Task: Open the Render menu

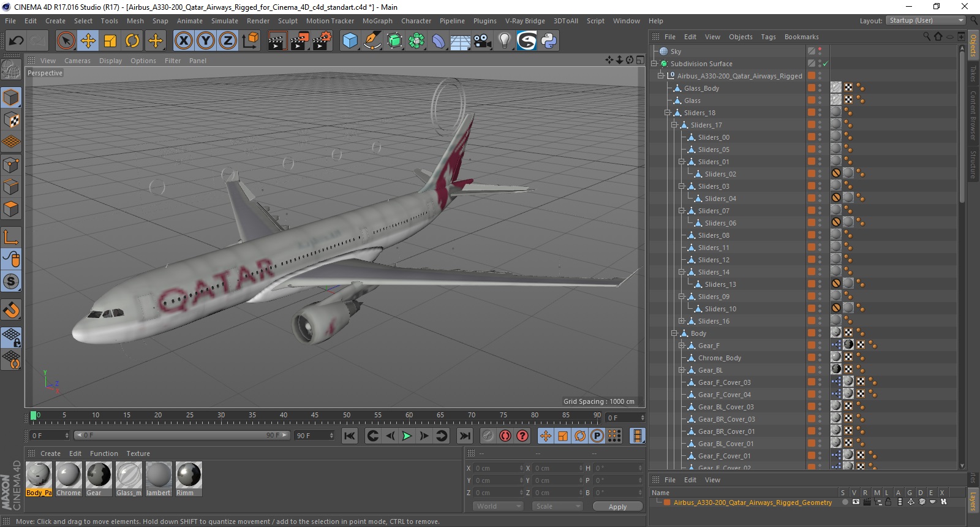Action: (x=258, y=21)
